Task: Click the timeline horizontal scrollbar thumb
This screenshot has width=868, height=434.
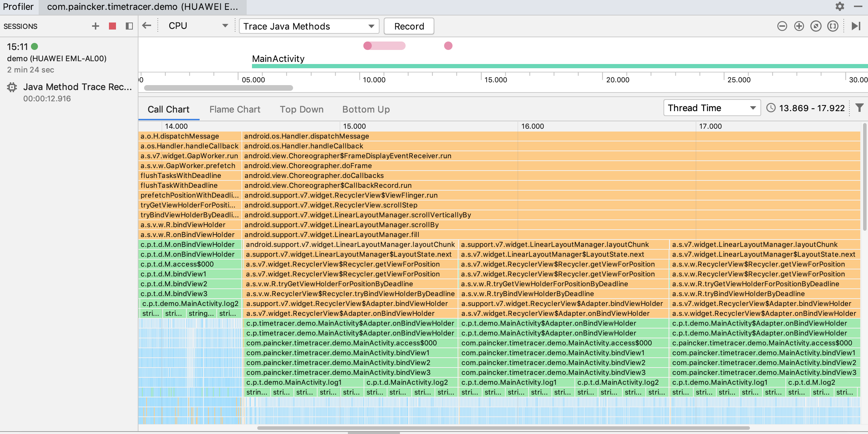Action: tap(218, 88)
